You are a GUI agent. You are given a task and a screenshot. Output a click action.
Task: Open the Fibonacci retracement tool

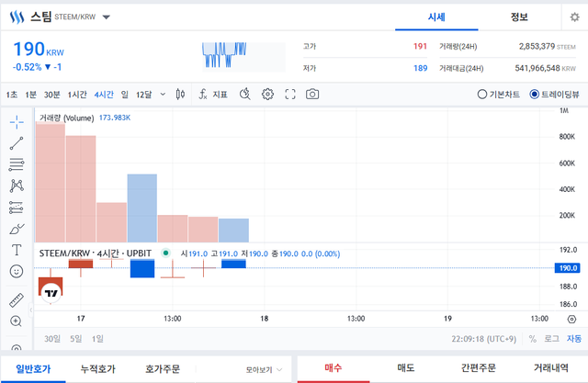(17, 164)
